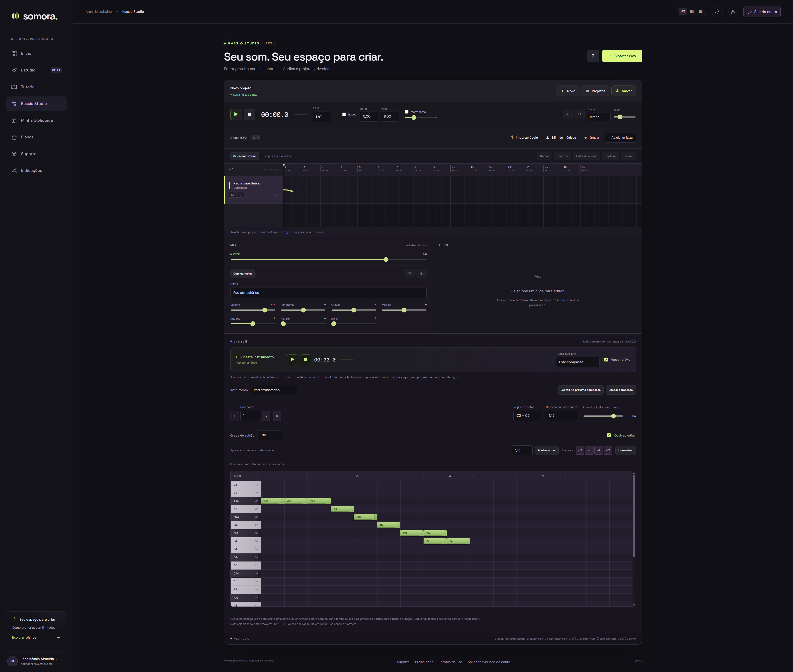Remove the Pad atmosférico track with X
The image size is (793, 672).
coord(275,195)
